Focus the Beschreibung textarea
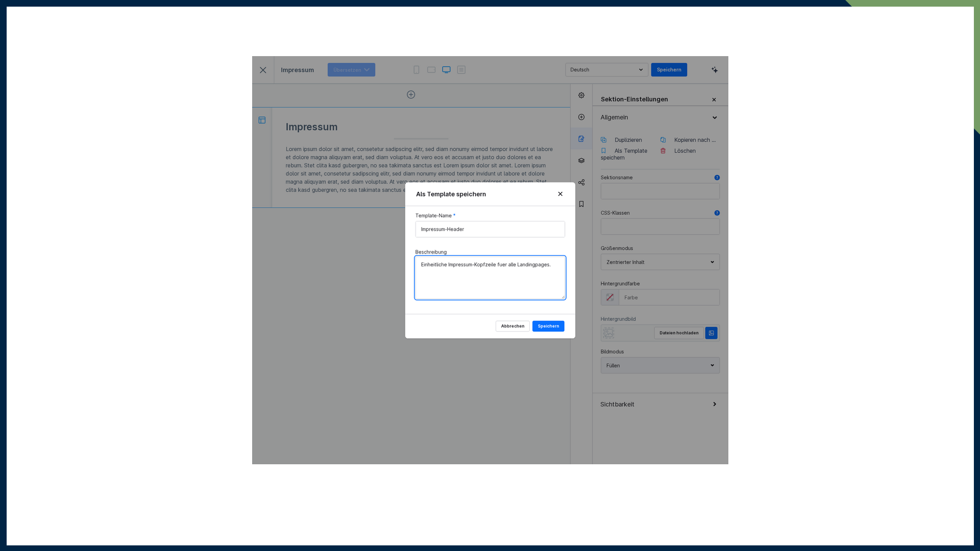This screenshot has height=551, width=980. point(490,278)
